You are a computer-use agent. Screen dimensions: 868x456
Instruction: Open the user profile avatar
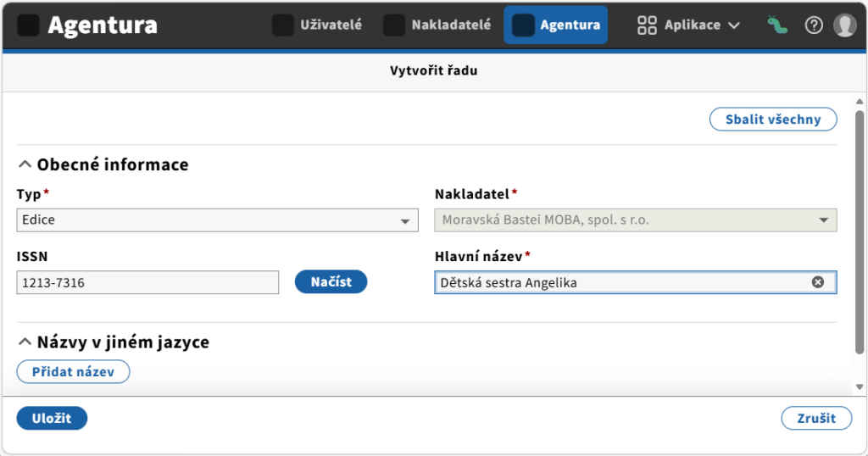[x=845, y=25]
